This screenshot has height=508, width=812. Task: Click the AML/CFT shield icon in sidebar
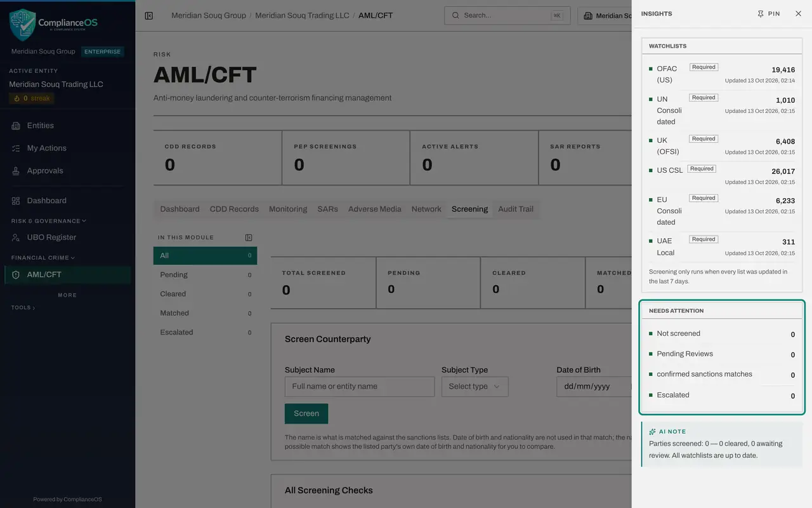coord(16,275)
